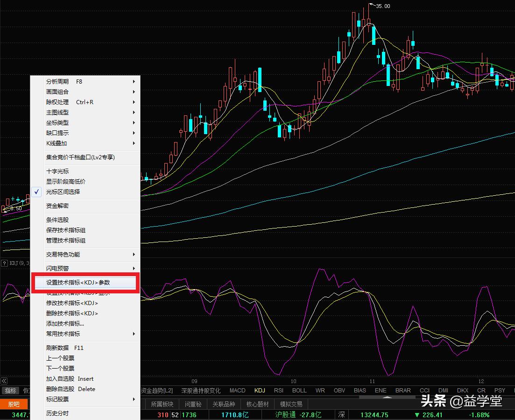Click the 模拟交易 button
515x420 pixels.
coord(291,404)
